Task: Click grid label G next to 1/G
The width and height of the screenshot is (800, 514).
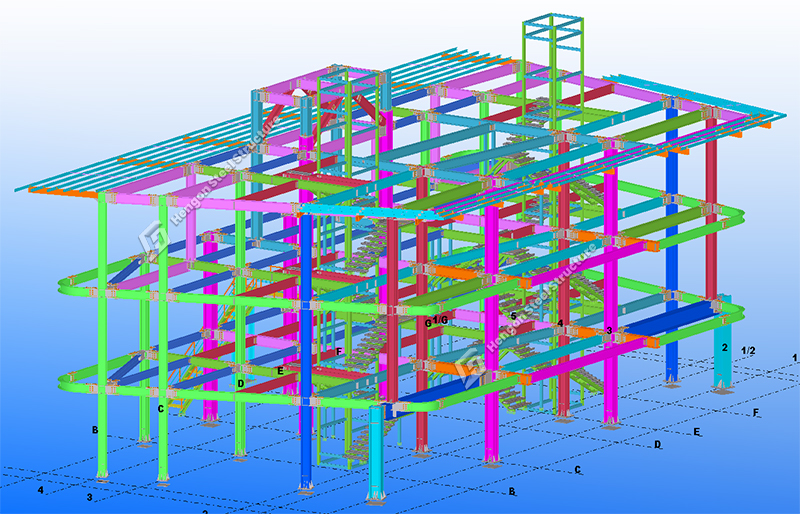Action: [428, 323]
